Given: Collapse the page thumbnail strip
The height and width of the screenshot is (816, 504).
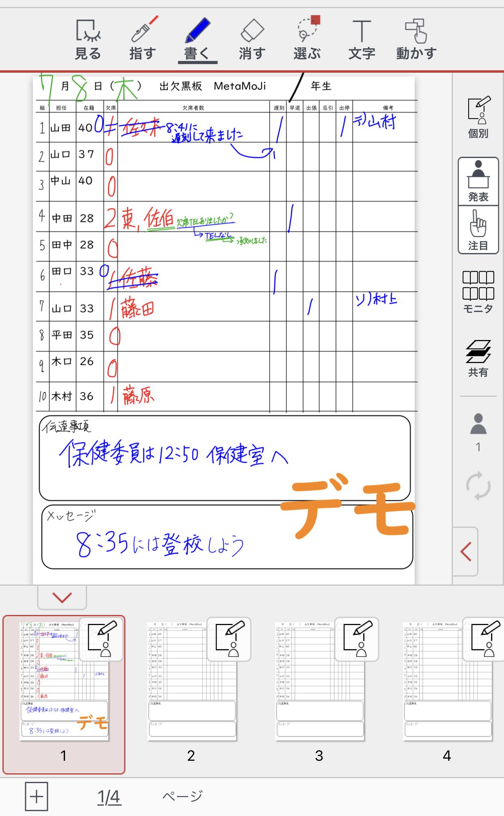Looking at the screenshot, I should click(62, 597).
